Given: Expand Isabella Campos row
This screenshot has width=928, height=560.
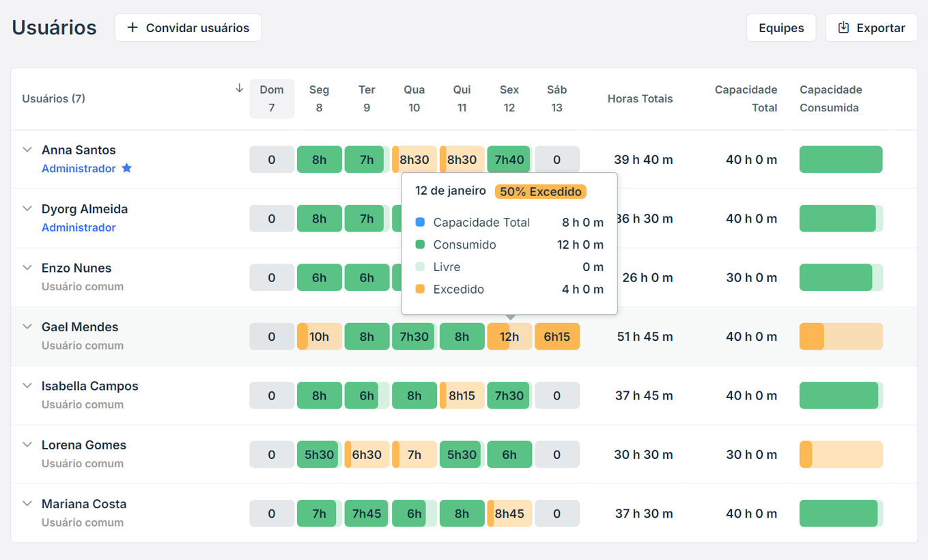Looking at the screenshot, I should 27,385.
